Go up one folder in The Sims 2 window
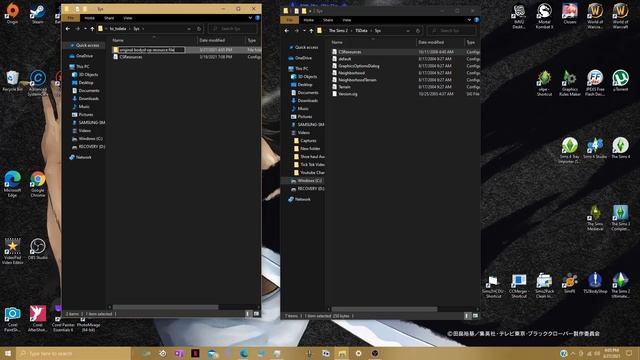The image size is (640, 360). pyautogui.click(x=311, y=31)
